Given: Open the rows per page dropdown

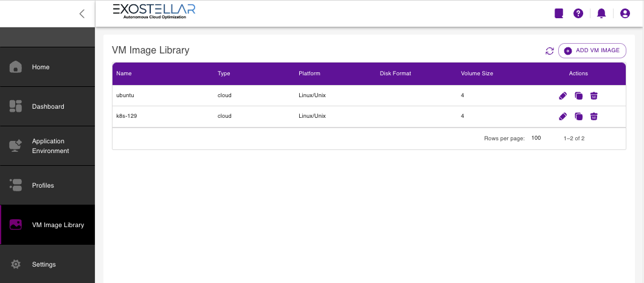Looking at the screenshot, I should click(x=536, y=138).
